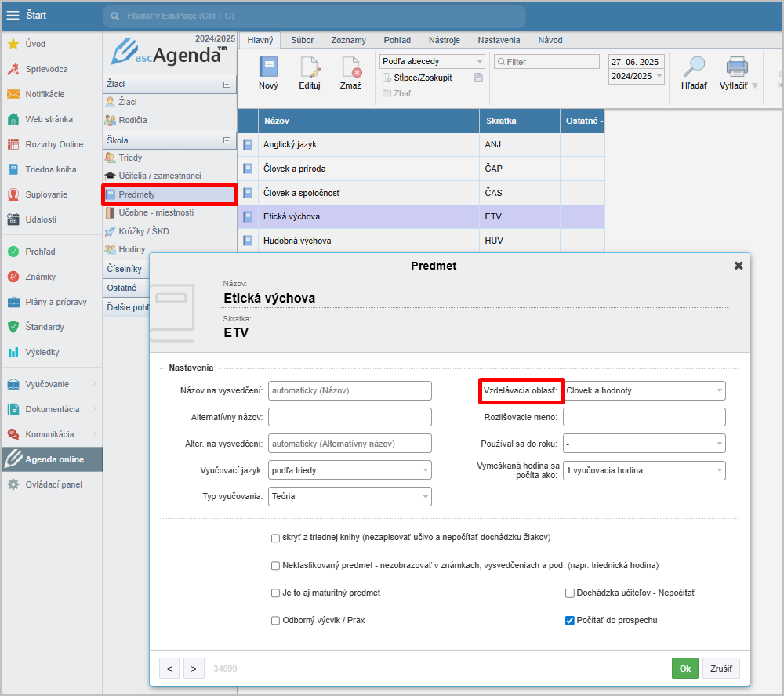Viewport: 784px width, 696px height.
Task: Open the Nástroje menu tab
Action: (445, 40)
